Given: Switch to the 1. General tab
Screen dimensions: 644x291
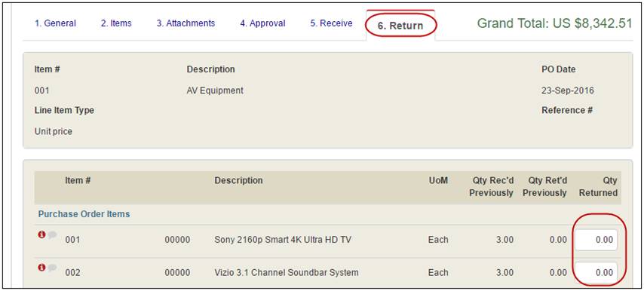Looking at the screenshot, I should (56, 23).
